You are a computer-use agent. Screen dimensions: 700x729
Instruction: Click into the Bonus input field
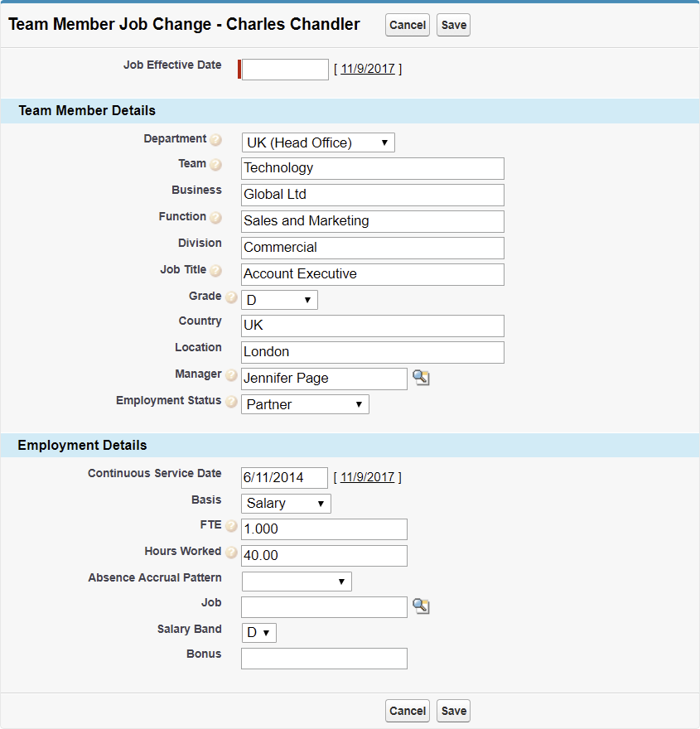click(x=324, y=659)
